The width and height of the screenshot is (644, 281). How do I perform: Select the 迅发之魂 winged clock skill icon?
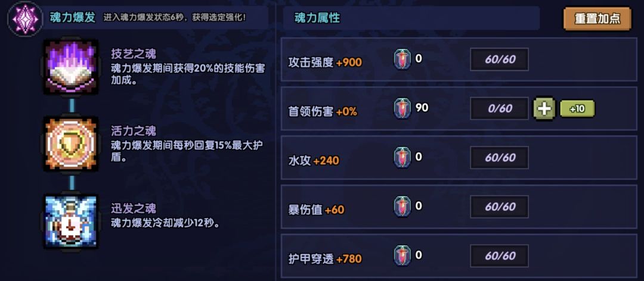click(x=71, y=221)
